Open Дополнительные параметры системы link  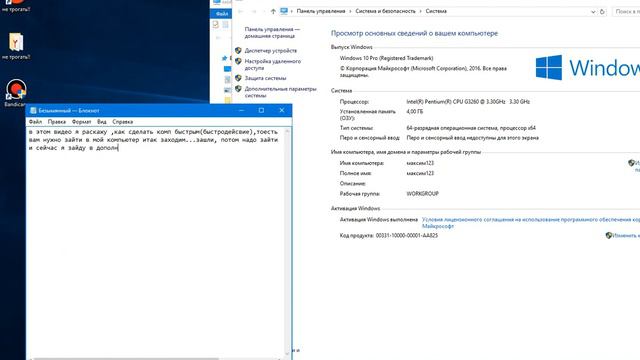(x=280, y=92)
